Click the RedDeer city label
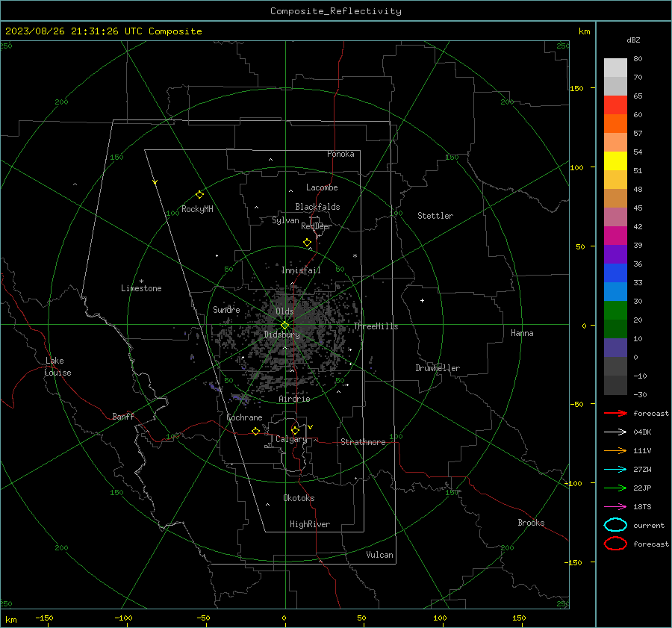The height and width of the screenshot is (628, 672). (x=317, y=226)
